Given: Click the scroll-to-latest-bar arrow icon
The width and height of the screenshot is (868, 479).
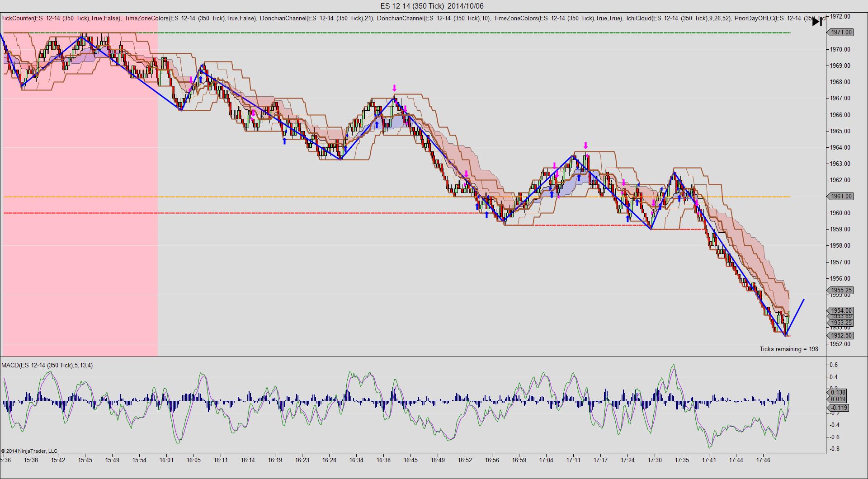Looking at the screenshot, I should tap(817, 21).
